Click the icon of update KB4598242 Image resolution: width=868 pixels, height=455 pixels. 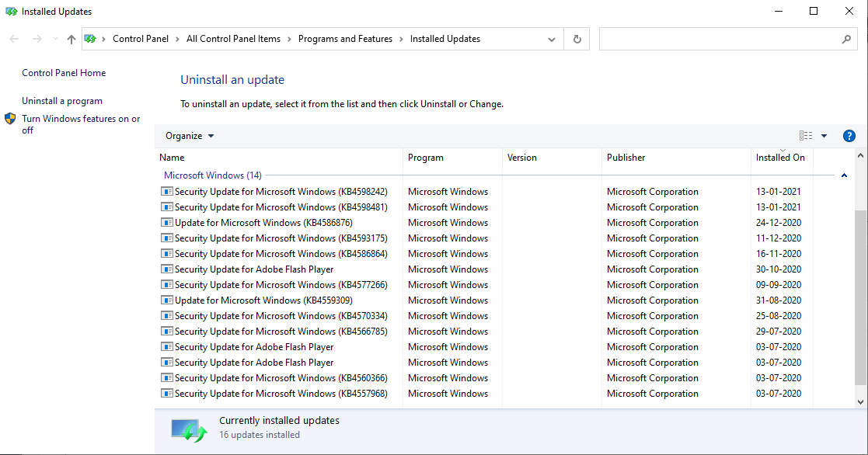click(x=166, y=191)
